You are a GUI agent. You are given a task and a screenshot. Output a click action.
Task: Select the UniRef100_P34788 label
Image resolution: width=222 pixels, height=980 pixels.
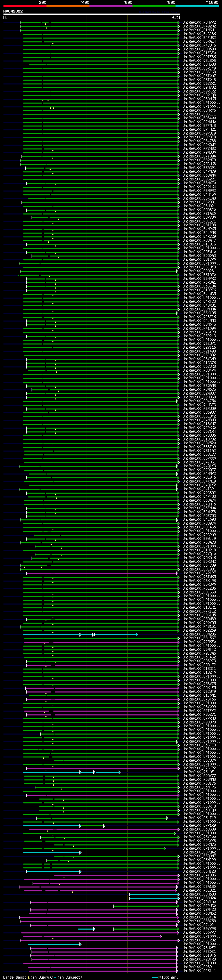tap(199, 141)
